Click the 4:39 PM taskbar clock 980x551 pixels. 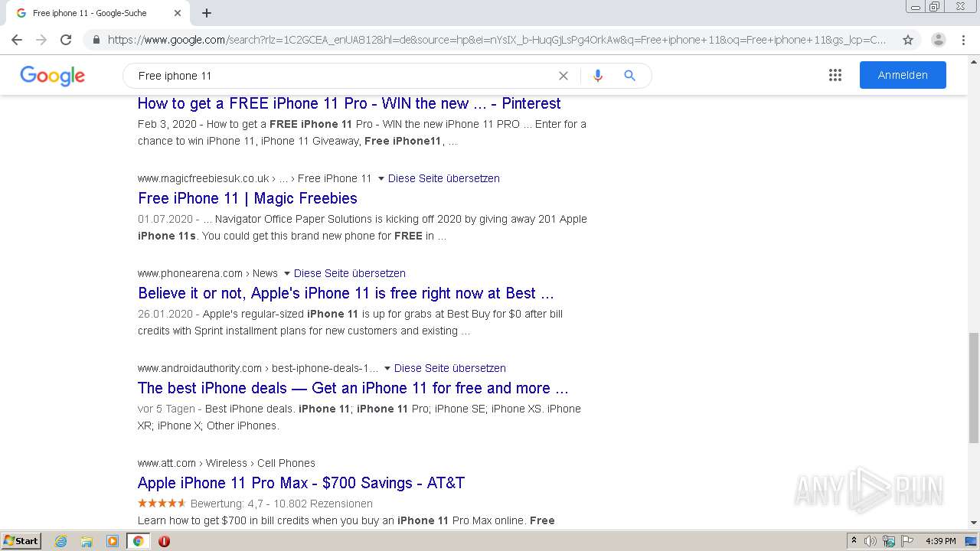940,541
